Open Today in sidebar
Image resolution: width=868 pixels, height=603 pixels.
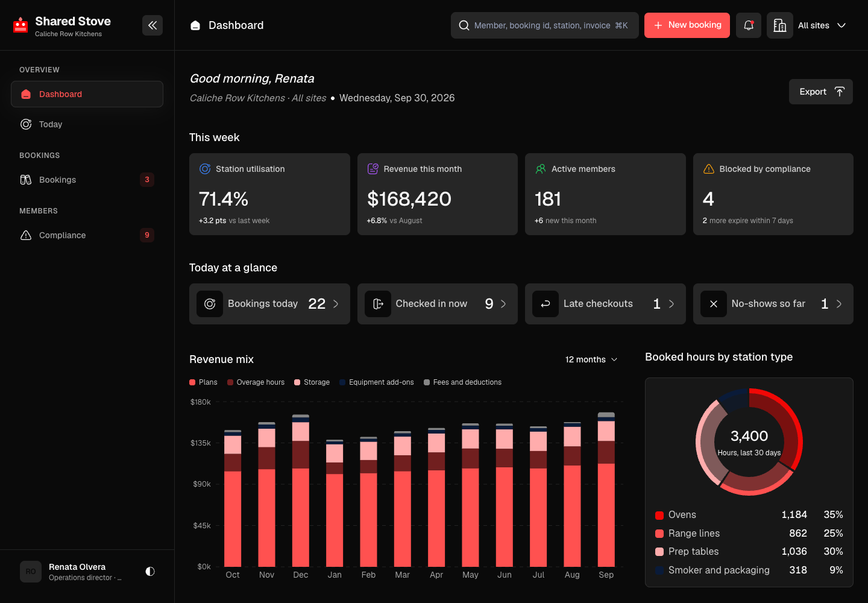(x=87, y=124)
